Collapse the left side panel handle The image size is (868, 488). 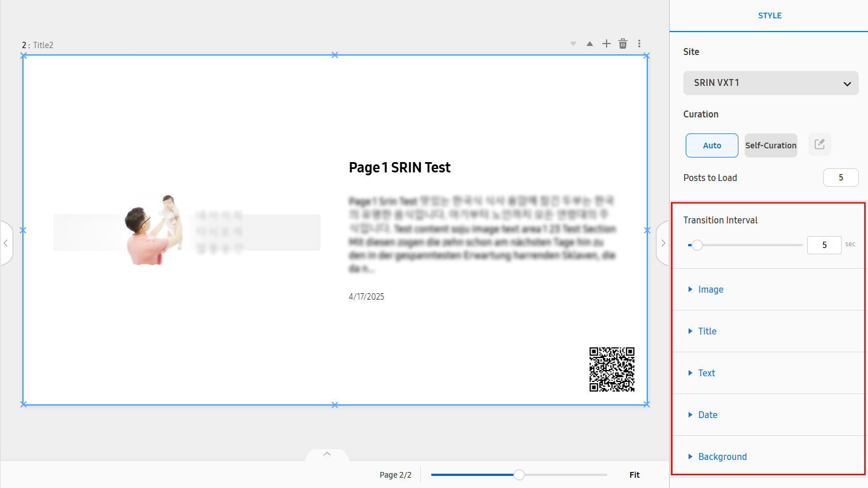point(6,243)
